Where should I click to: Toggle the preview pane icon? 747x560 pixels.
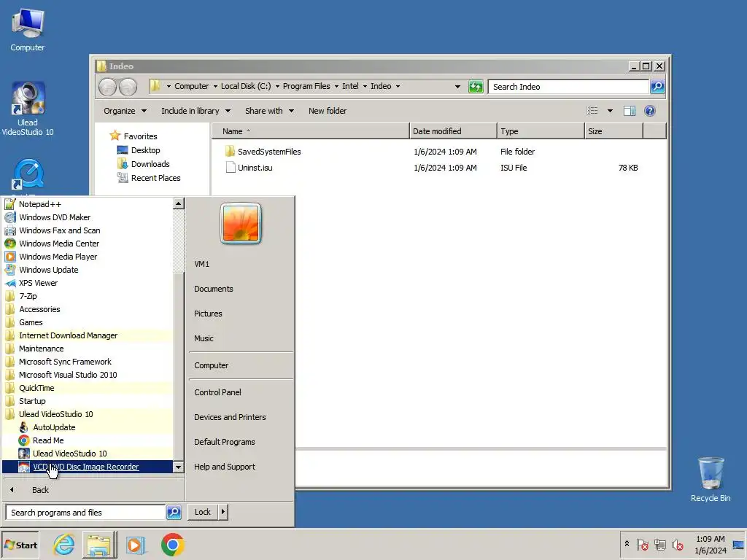pyautogui.click(x=630, y=111)
